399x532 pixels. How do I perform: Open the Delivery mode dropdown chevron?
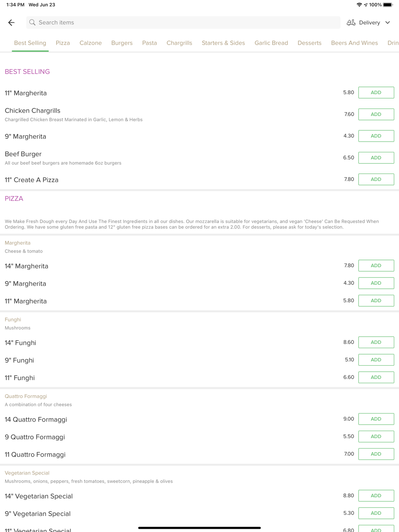[x=387, y=23]
